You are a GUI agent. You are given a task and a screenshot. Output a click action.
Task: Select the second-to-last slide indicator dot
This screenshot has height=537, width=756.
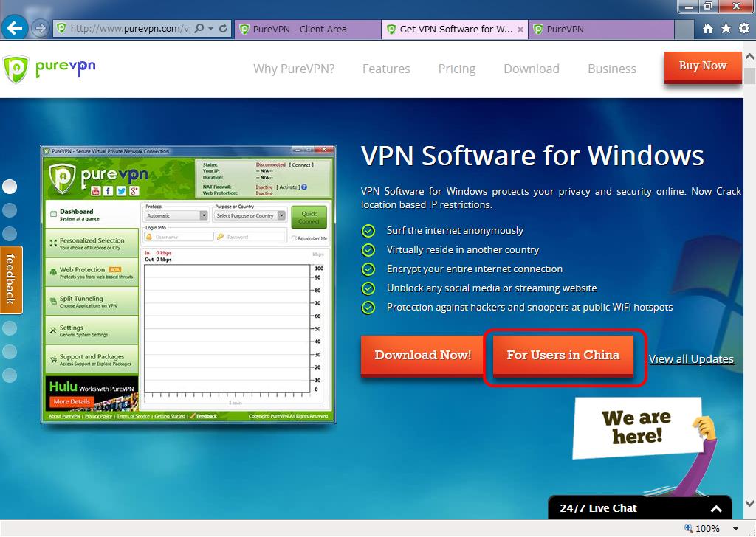(10, 352)
